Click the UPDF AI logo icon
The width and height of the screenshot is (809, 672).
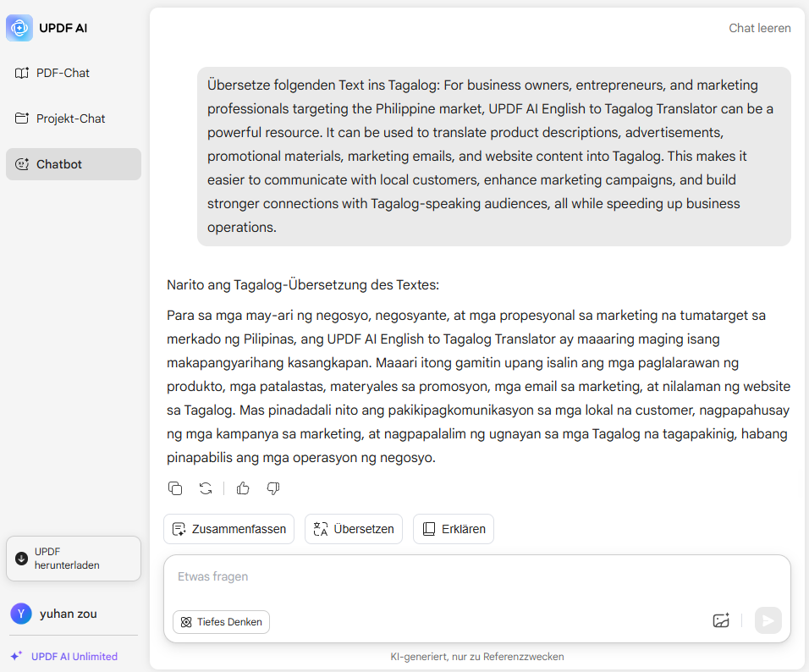point(19,28)
